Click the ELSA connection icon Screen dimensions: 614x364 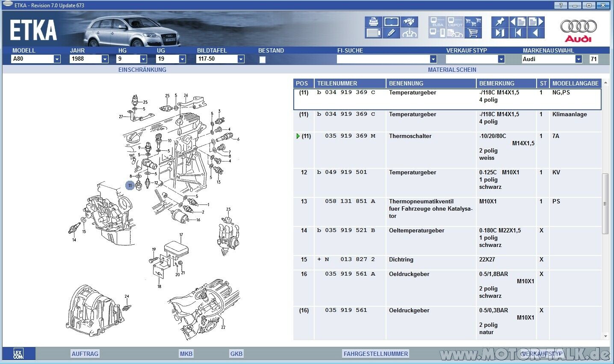tap(437, 22)
